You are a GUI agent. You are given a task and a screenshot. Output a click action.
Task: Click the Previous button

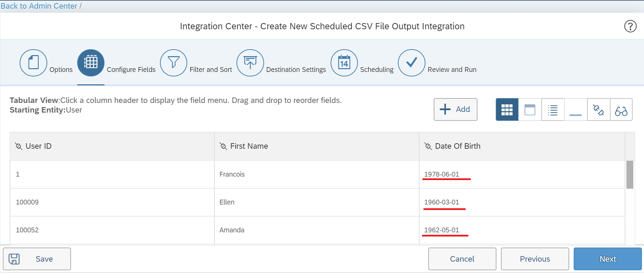pos(535,259)
